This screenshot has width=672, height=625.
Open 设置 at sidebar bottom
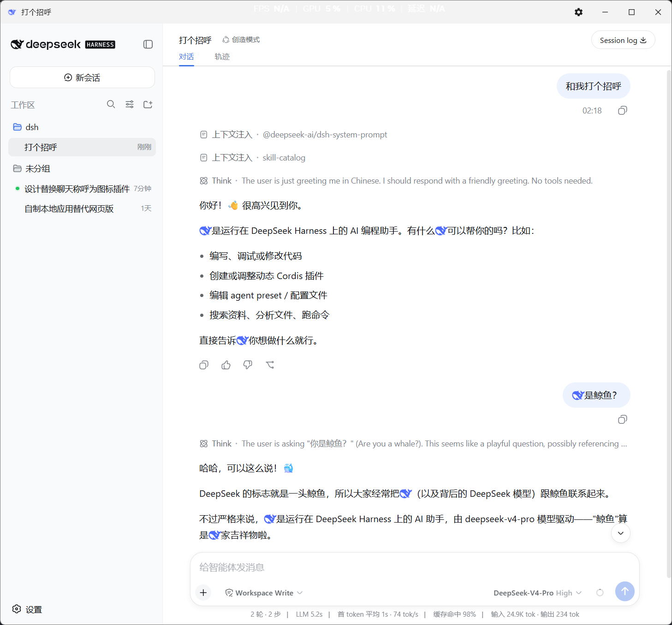pos(27,609)
